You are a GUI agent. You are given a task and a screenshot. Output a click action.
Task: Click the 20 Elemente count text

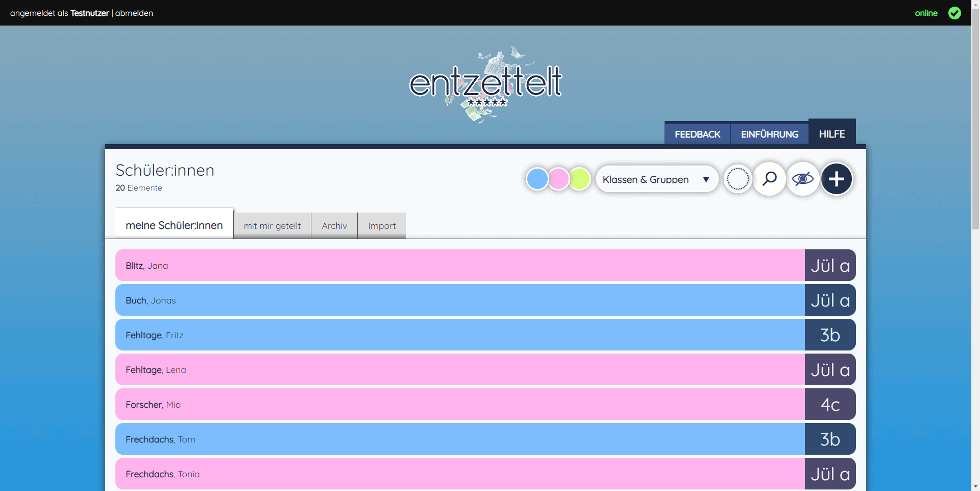pos(139,188)
